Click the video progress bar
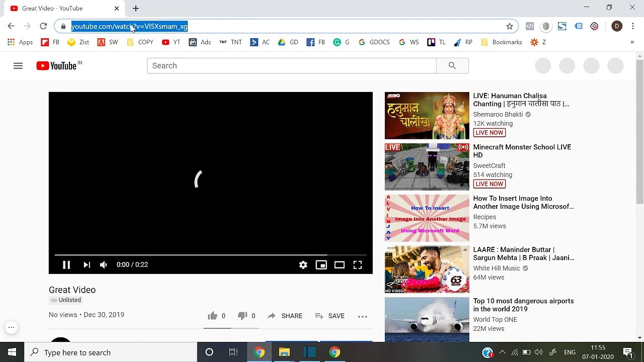Image resolution: width=644 pixels, height=362 pixels. click(211, 255)
